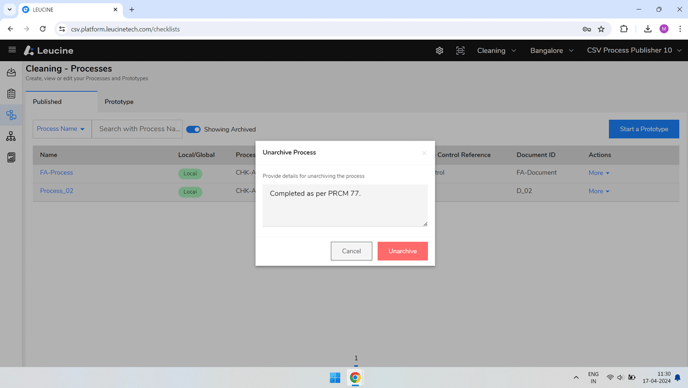Open the settings gear icon
Viewport: 688px width, 388px height.
439,50
